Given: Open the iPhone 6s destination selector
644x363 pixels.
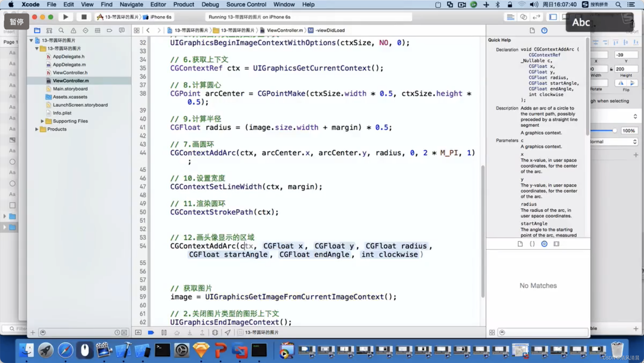Looking at the screenshot, I should coord(158,17).
